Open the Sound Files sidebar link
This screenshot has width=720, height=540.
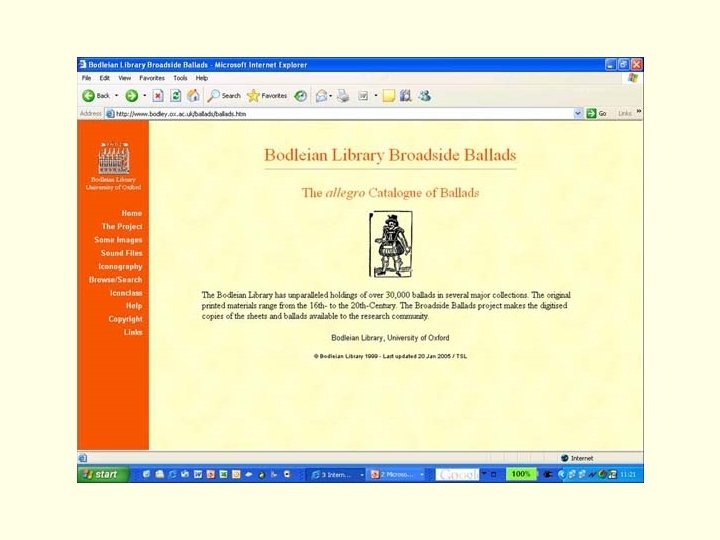pos(122,253)
